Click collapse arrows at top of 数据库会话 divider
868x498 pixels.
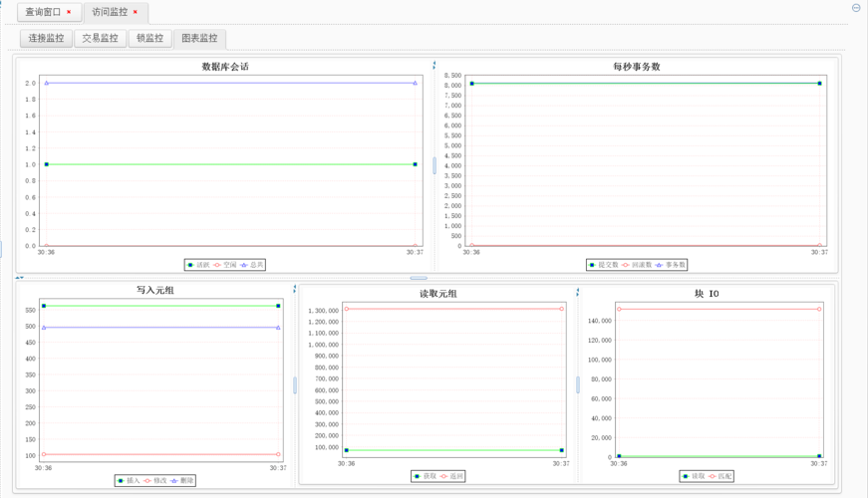(434, 66)
